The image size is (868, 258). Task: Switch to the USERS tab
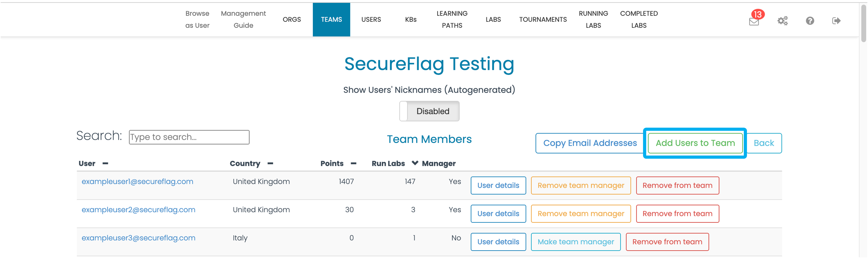pos(371,20)
